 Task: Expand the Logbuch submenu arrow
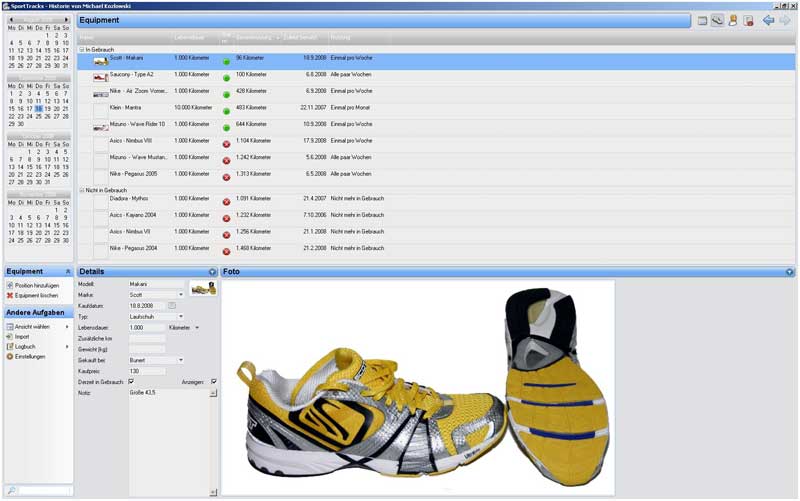click(x=67, y=346)
